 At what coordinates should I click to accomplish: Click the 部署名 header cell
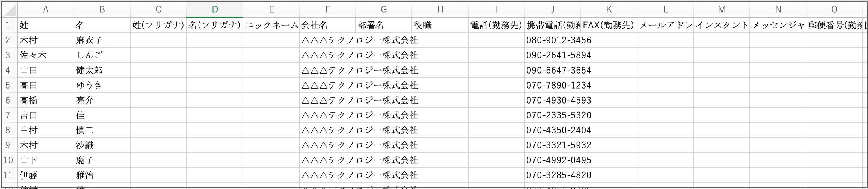click(384, 25)
